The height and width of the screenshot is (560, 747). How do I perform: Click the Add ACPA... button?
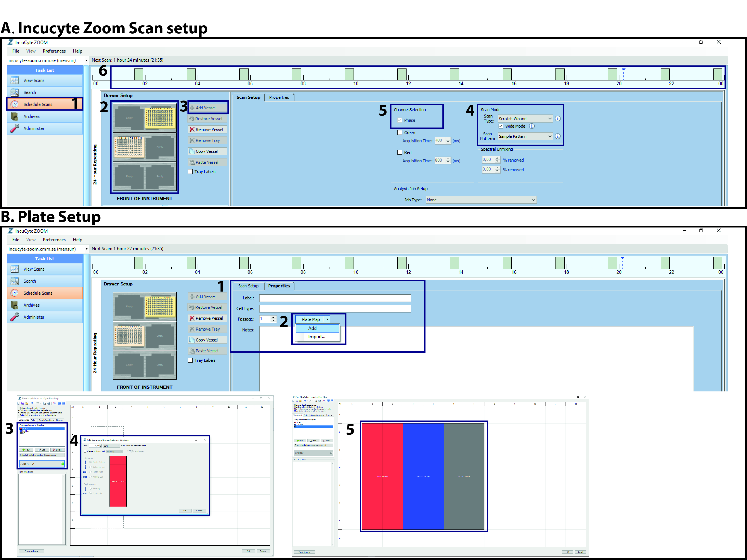(x=42, y=464)
